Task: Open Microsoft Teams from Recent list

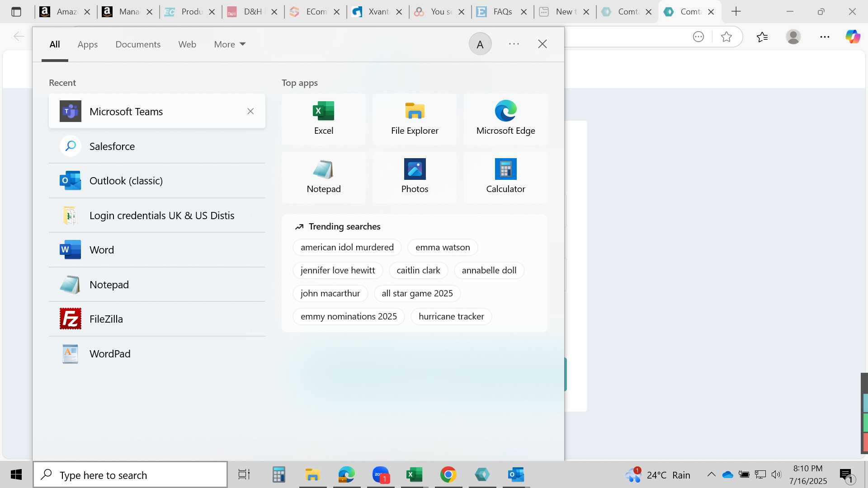Action: point(157,111)
